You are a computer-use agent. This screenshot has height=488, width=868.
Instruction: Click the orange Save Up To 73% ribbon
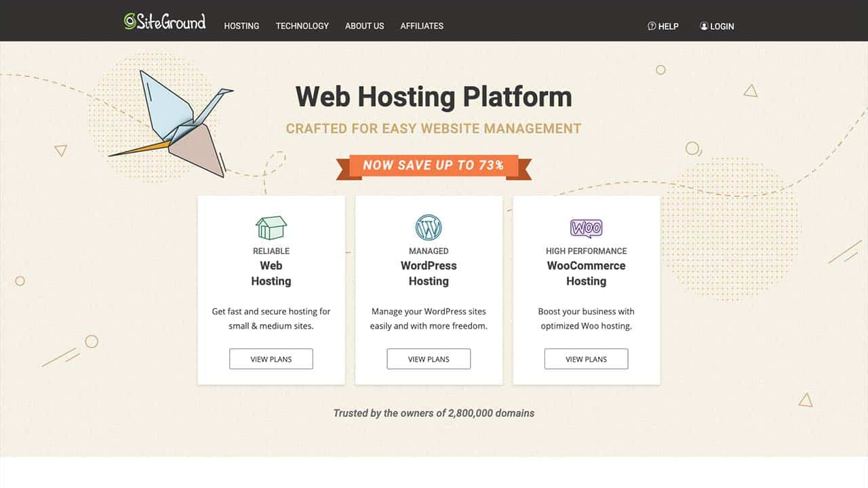coord(433,165)
